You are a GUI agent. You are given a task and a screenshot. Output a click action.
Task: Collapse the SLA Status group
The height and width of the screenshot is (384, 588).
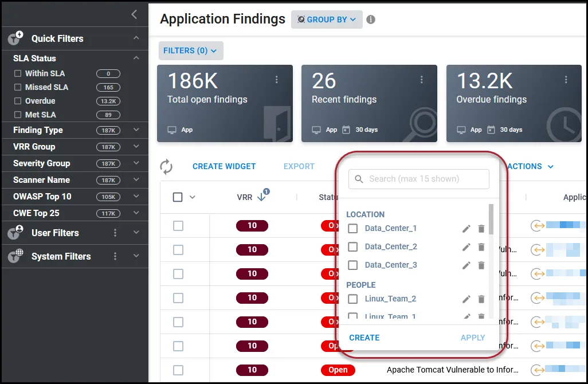(136, 58)
